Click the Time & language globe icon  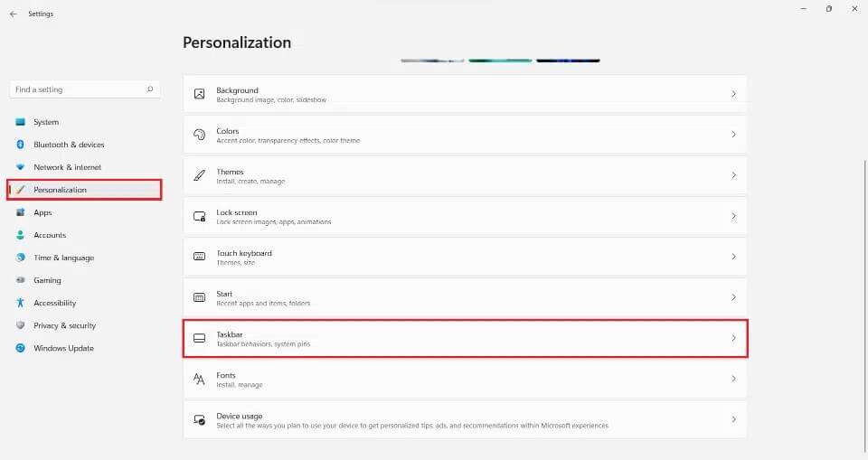pyautogui.click(x=21, y=258)
